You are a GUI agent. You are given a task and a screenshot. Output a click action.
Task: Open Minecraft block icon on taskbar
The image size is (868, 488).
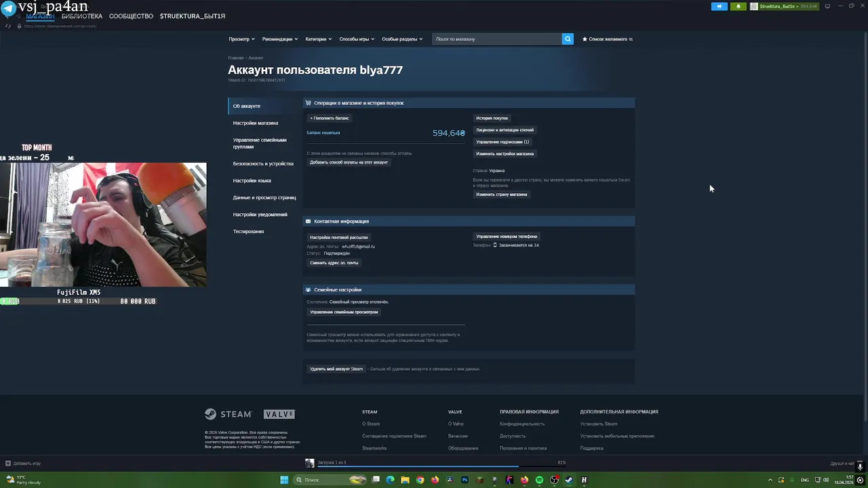(479, 480)
